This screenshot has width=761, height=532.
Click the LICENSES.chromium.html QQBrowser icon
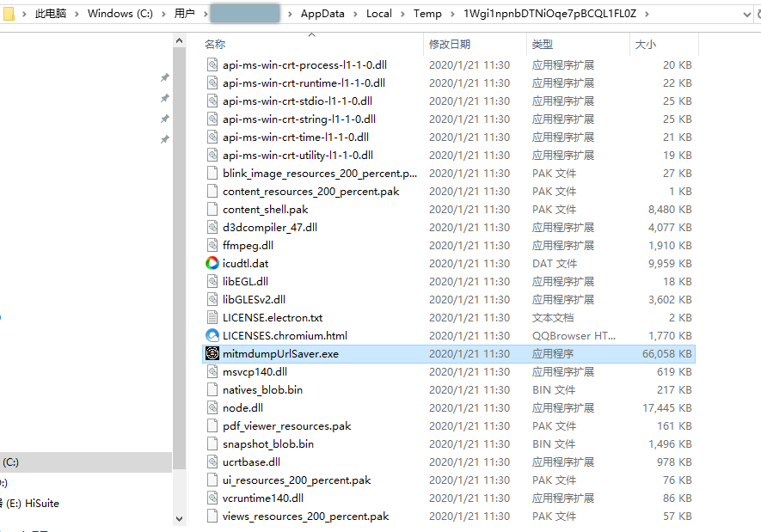(x=212, y=335)
